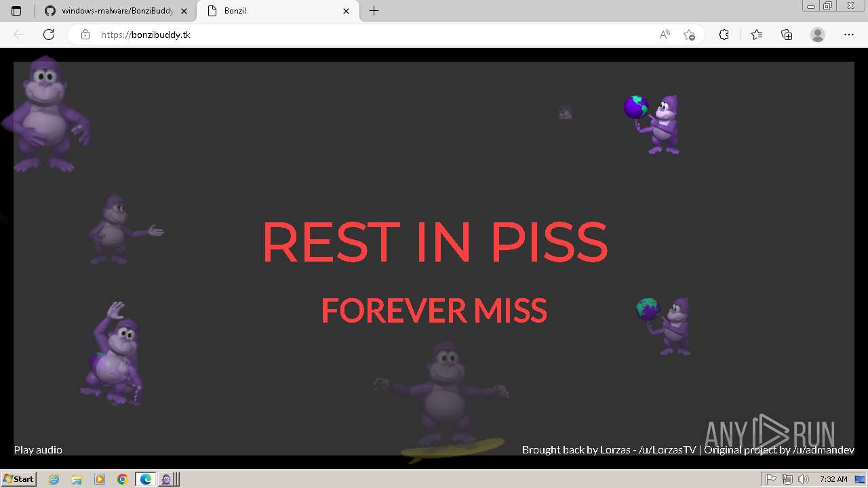Click the 7:32 AM system clock
Viewport: 868px width, 488px height.
[x=833, y=479]
